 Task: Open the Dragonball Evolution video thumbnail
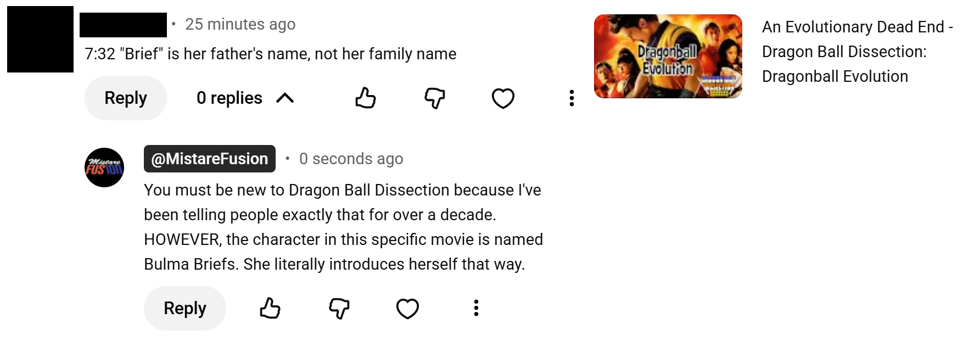[668, 57]
